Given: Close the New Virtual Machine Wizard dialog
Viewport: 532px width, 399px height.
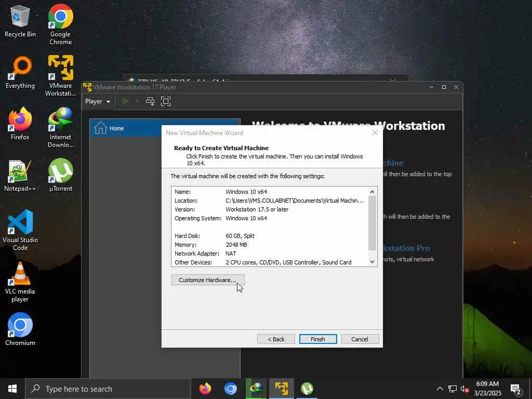Looking at the screenshot, I should (375, 132).
